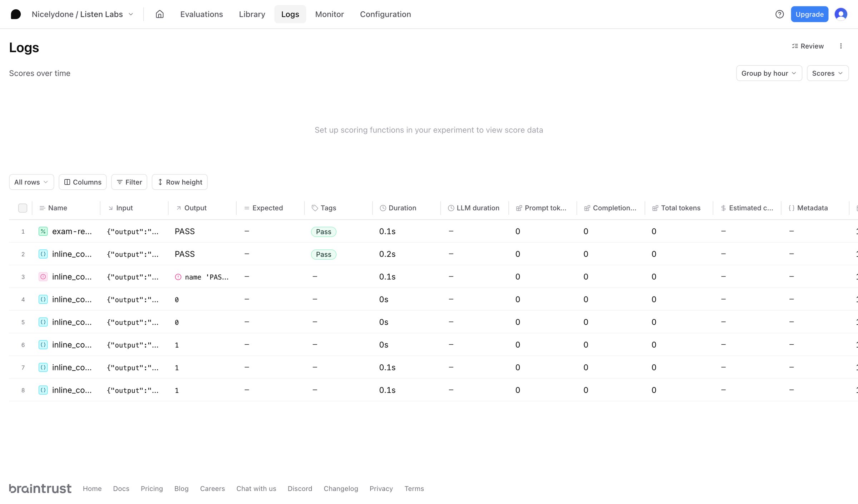Viewport: 858px width, 504px height.
Task: Click Chat with us link
Action: pos(256,489)
